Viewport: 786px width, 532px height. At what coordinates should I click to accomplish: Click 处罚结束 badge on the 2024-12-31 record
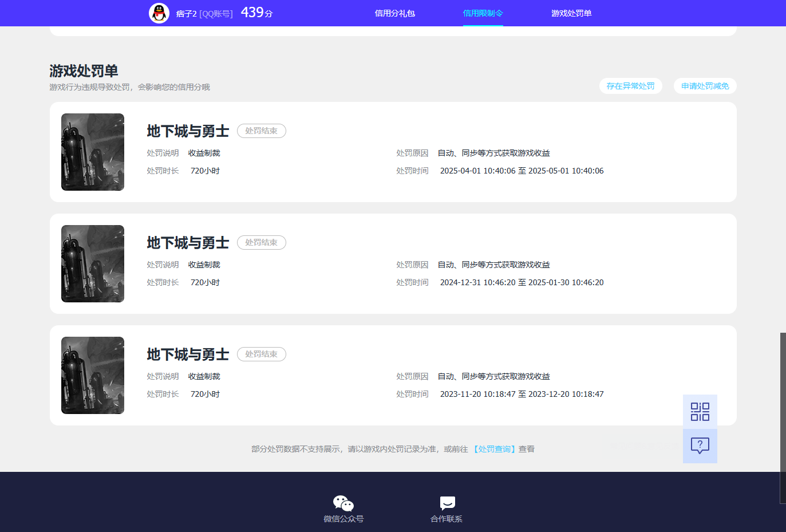click(x=261, y=242)
